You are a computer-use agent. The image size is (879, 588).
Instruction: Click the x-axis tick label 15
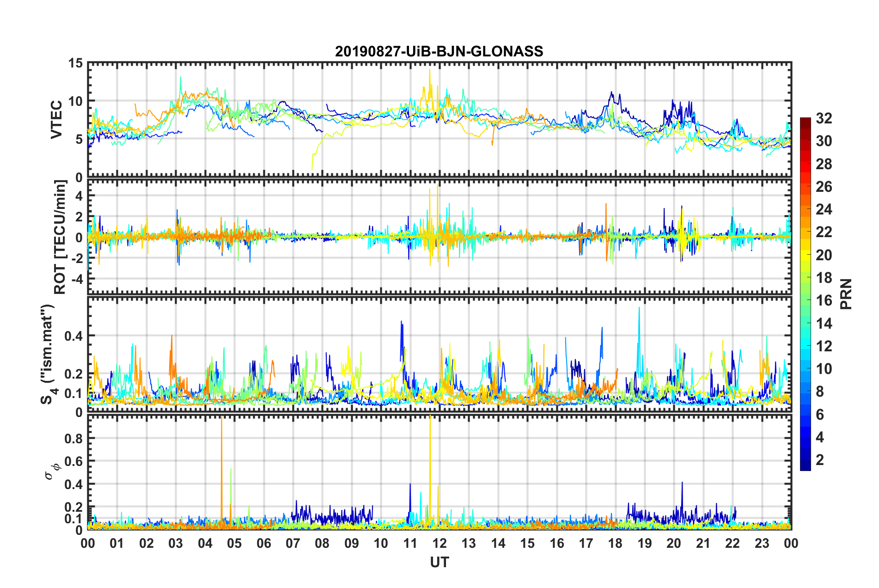(527, 543)
